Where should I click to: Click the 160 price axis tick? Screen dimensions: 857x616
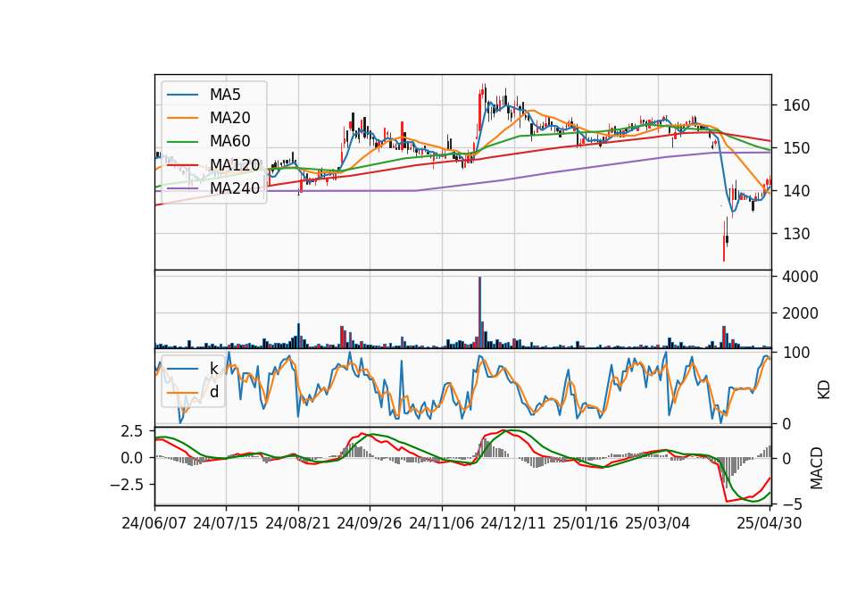pyautogui.click(x=795, y=105)
